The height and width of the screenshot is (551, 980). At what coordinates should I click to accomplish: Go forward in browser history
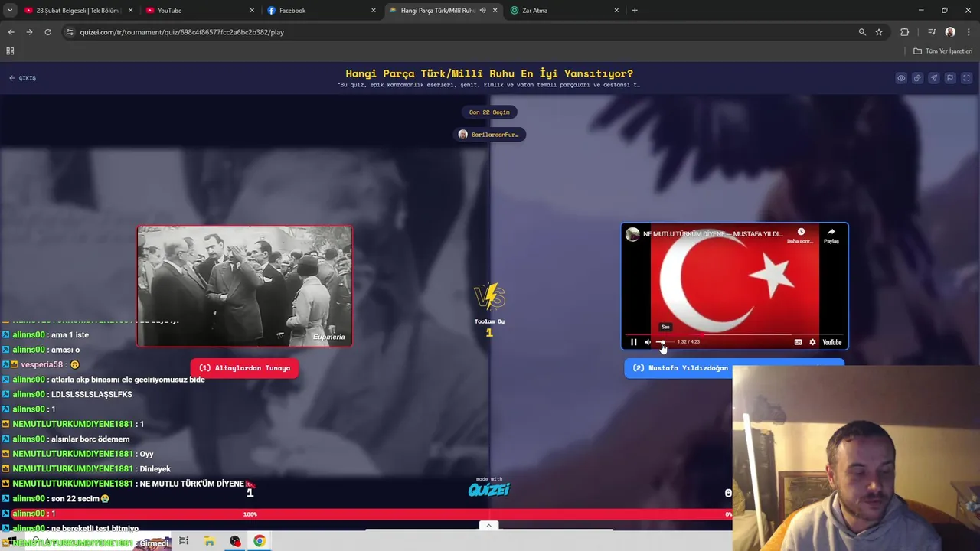pos(29,32)
